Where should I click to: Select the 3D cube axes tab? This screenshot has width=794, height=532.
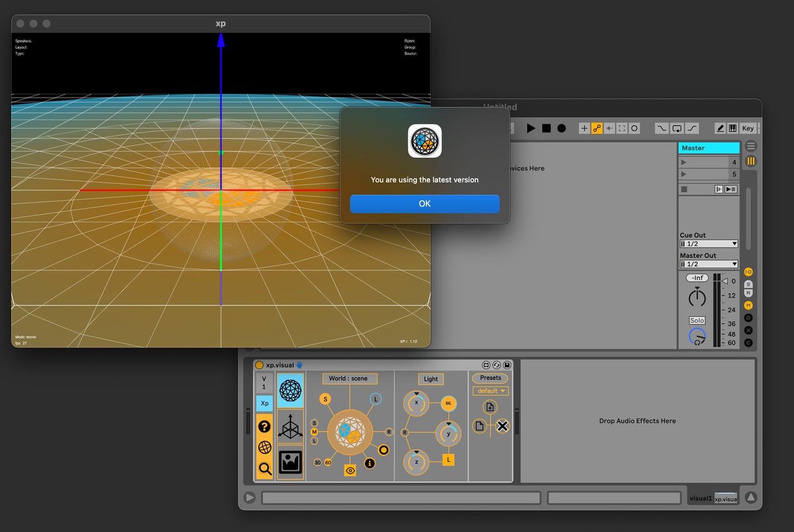pyautogui.click(x=290, y=427)
